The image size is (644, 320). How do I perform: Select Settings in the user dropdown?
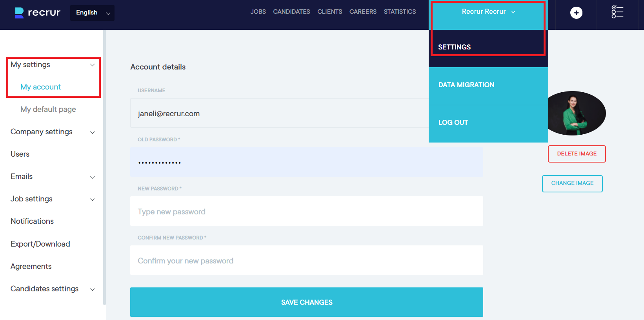pyautogui.click(x=454, y=47)
